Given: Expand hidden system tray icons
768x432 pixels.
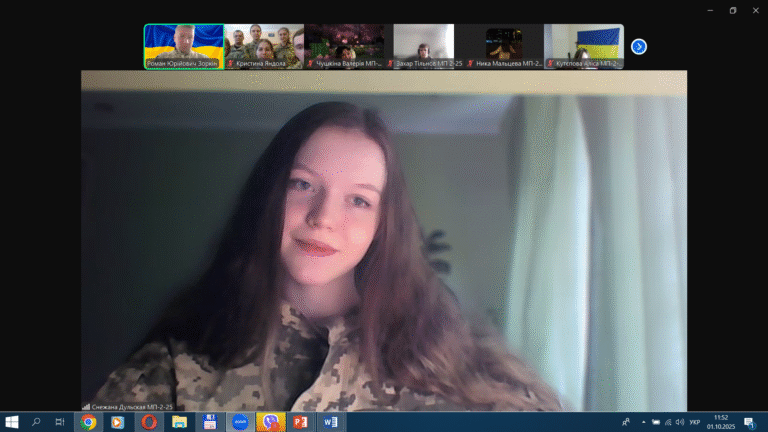Looking at the screenshot, I should [643, 422].
